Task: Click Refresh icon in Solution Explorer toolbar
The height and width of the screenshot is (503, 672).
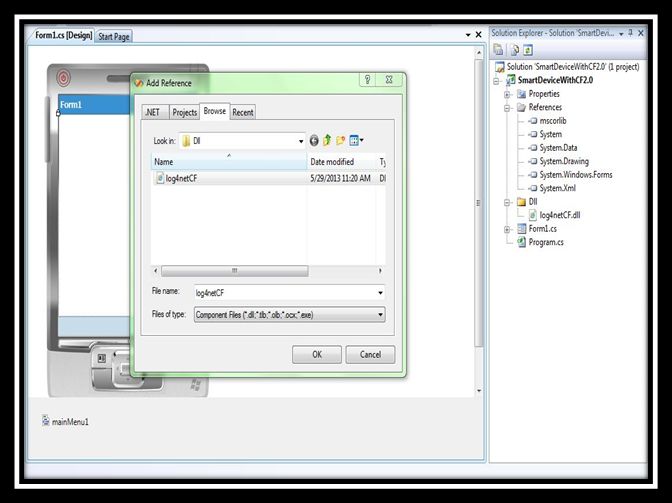Action: click(528, 50)
